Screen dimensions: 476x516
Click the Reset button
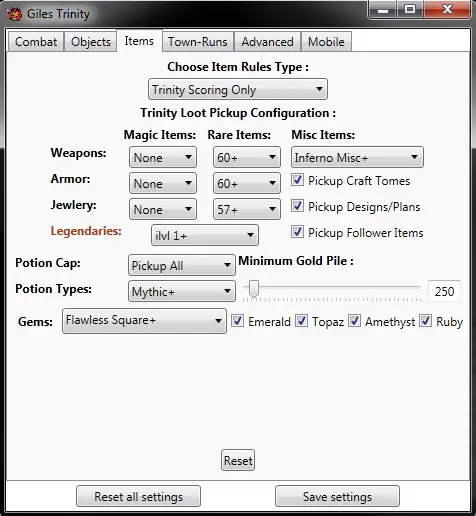coord(238,460)
